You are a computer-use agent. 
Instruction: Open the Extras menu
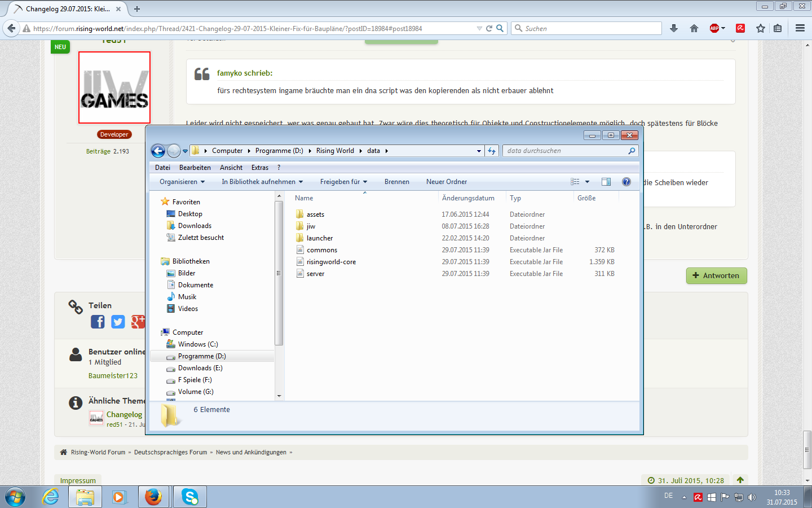[x=259, y=168]
